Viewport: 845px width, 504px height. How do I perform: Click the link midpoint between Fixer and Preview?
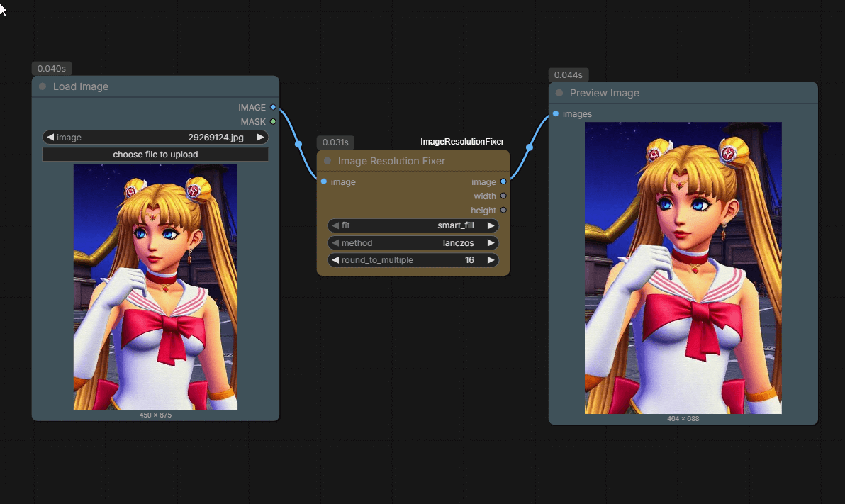[530, 147]
